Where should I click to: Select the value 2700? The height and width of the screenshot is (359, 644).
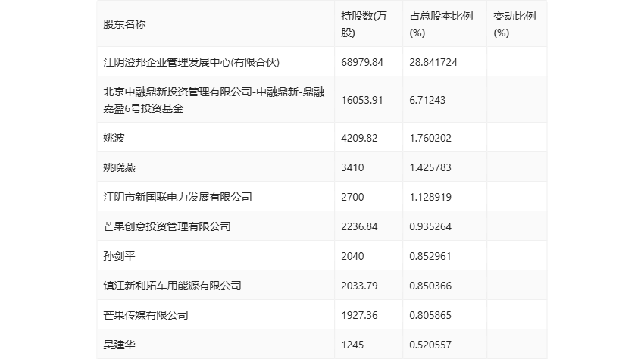tap(352, 197)
